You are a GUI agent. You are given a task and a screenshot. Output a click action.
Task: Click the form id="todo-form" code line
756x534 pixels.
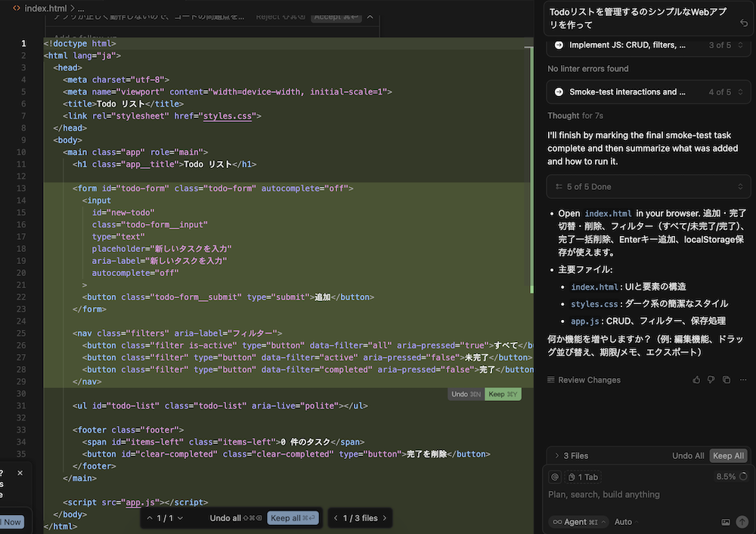(x=212, y=188)
